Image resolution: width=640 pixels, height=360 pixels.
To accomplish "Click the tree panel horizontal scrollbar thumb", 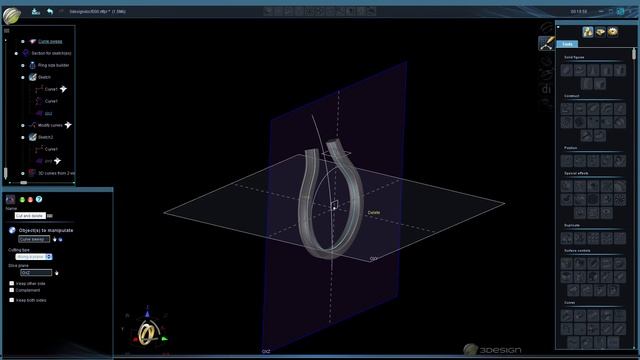I will point(24,182).
